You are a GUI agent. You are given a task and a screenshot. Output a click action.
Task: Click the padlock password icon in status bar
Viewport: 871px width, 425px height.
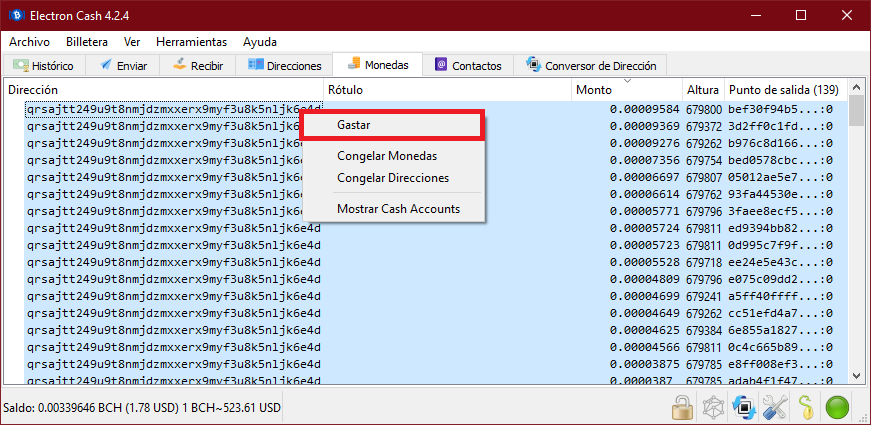(x=682, y=408)
